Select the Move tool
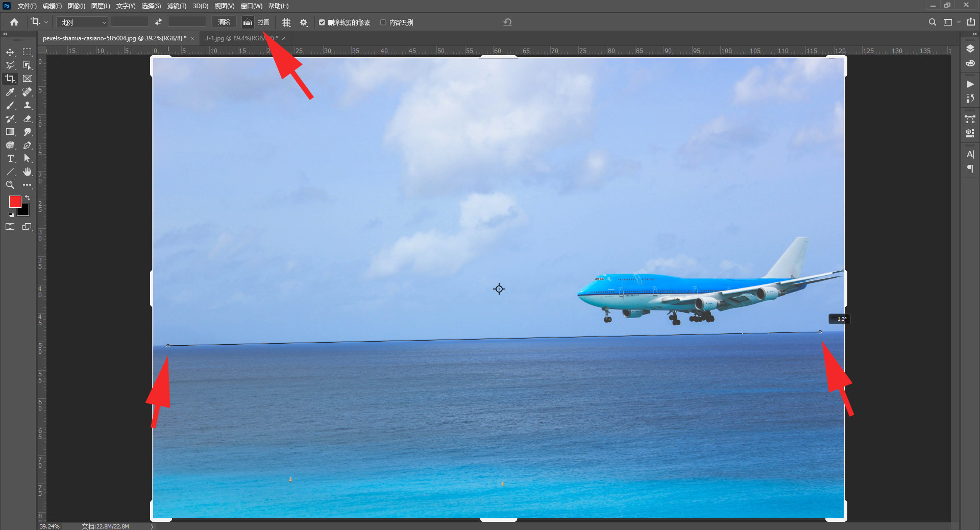 (10, 52)
